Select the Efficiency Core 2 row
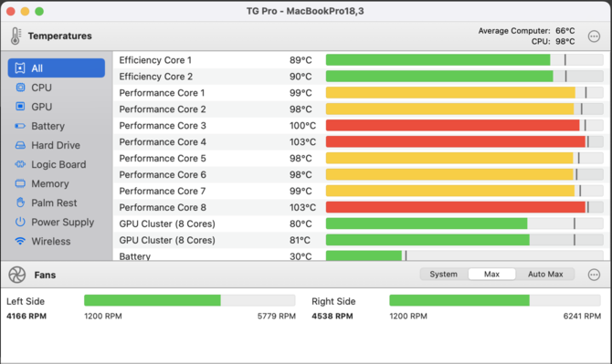This screenshot has height=364, width=612. click(361, 77)
